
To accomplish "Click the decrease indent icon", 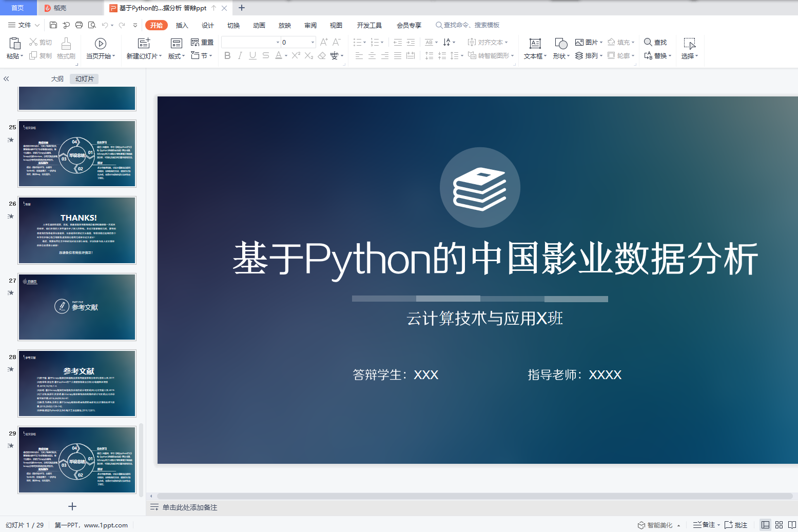I will tap(398, 42).
